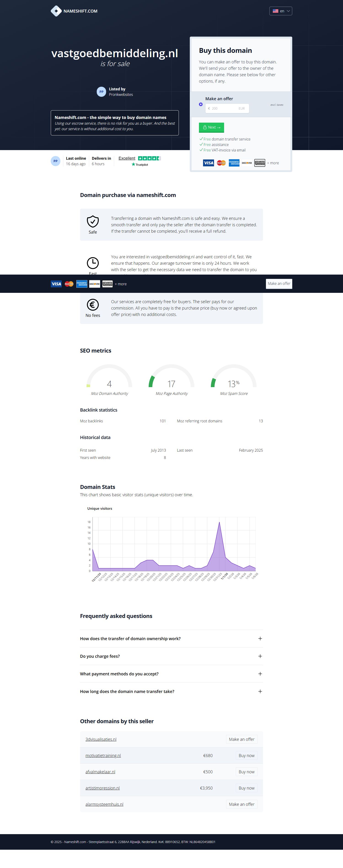Expand the domain transfer duration question

coord(171,691)
